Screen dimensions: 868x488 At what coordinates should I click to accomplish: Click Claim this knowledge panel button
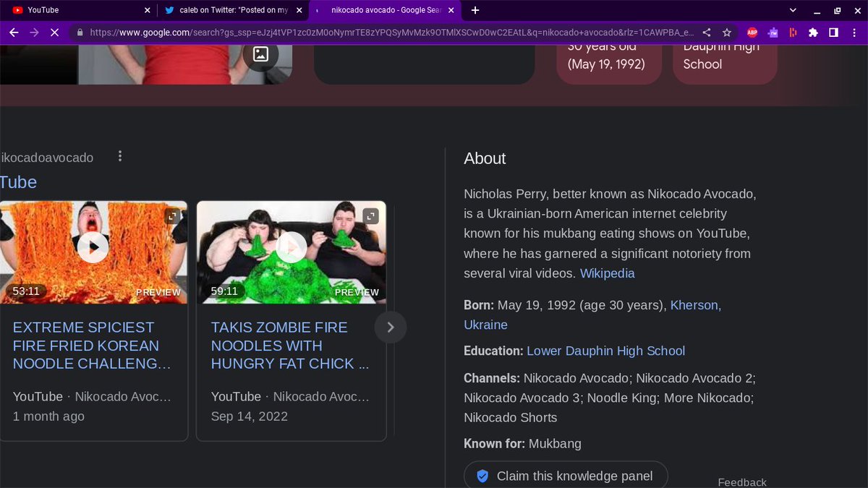566,475
